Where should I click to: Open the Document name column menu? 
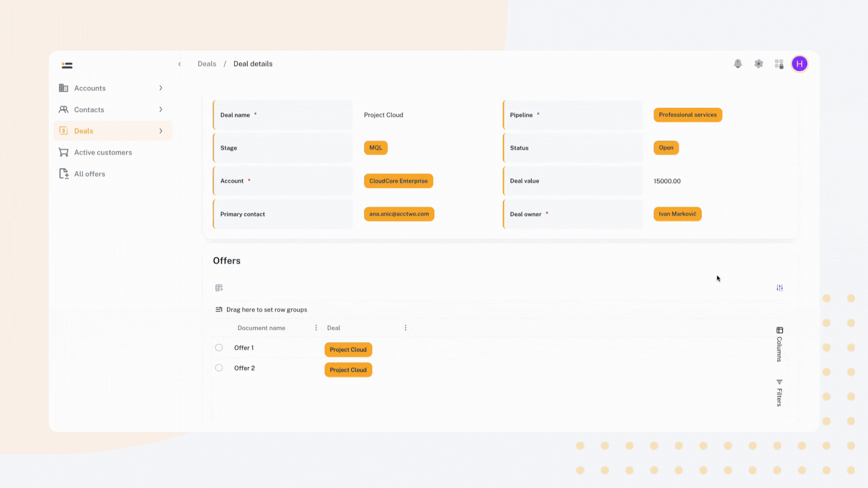coord(316,328)
